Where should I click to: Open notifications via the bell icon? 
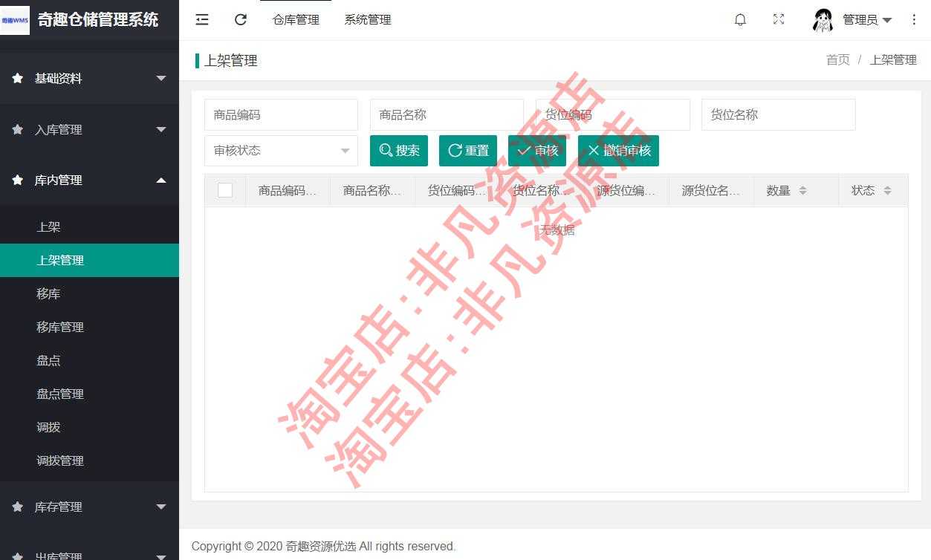740,19
